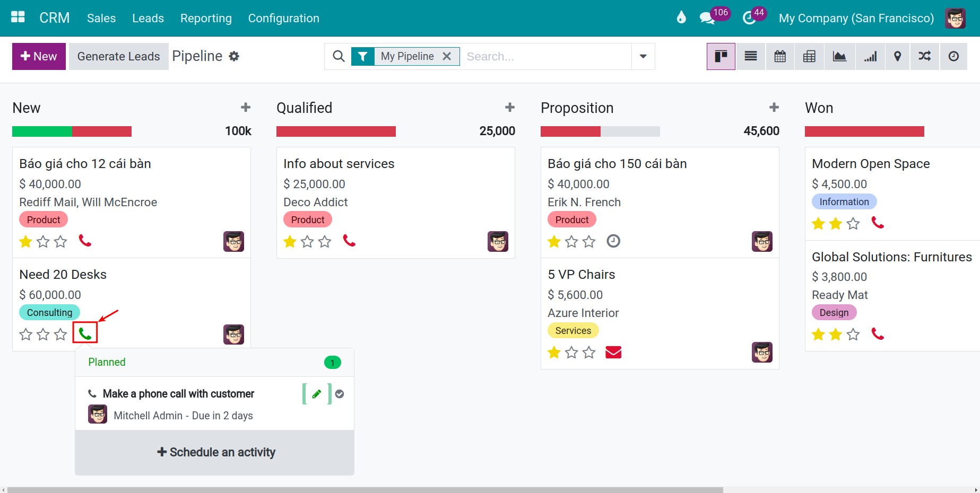Mark phone call activity done with check icon
Viewport: 980px width, 493px height.
click(340, 394)
